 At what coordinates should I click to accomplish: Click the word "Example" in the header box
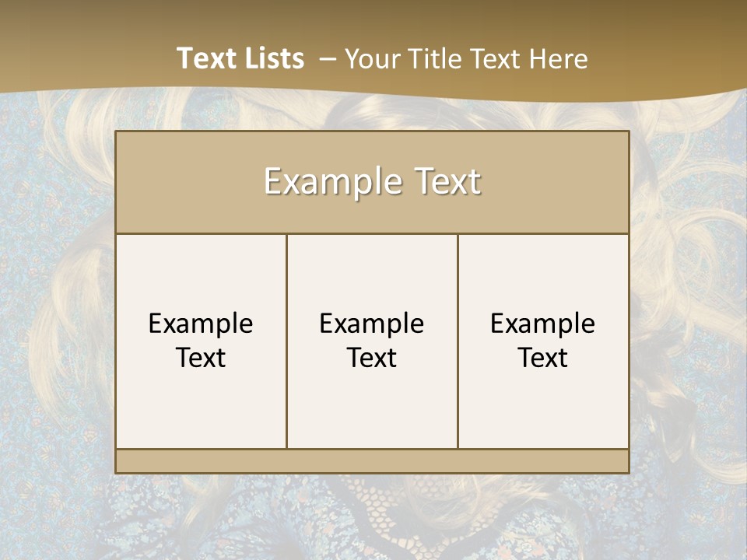point(333,182)
